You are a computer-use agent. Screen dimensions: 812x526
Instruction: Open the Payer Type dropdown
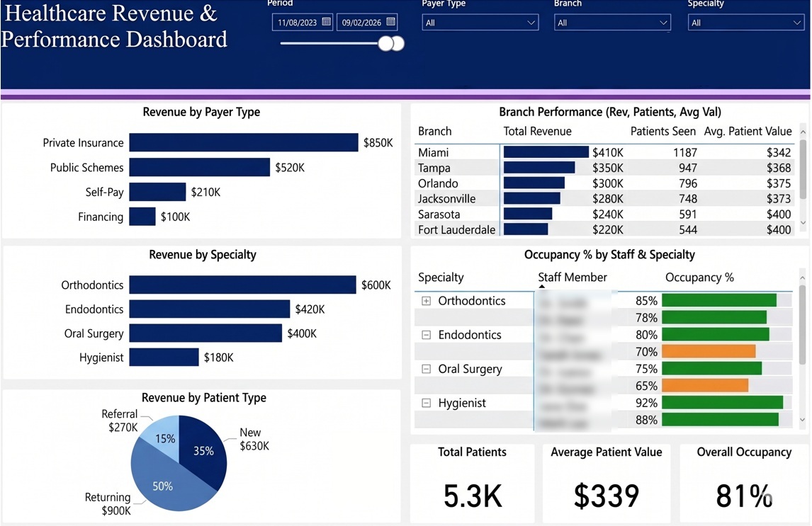click(480, 23)
